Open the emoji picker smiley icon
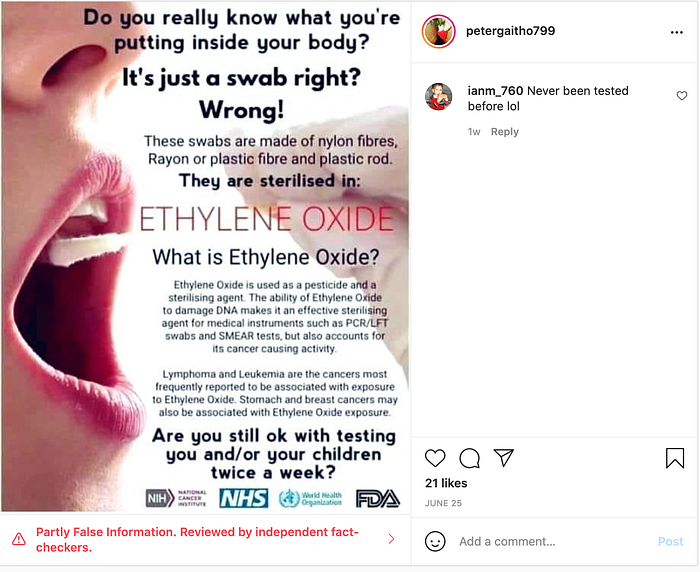 click(435, 541)
